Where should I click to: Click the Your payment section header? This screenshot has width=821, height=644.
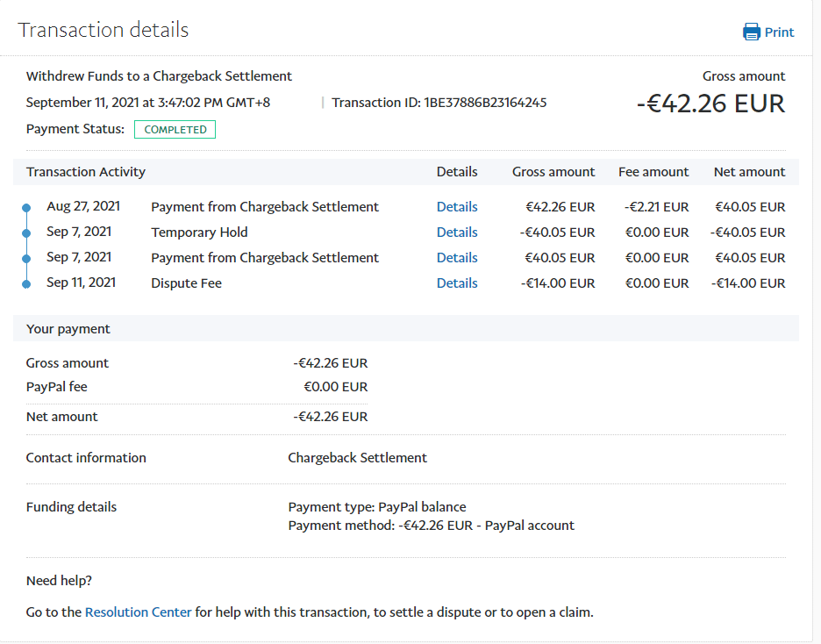[x=68, y=329]
